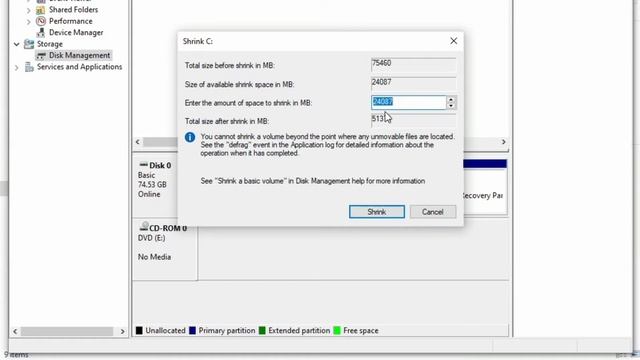Select the Recovery partition block
Image resolution: width=640 pixels, height=360 pixels.
[x=485, y=188]
